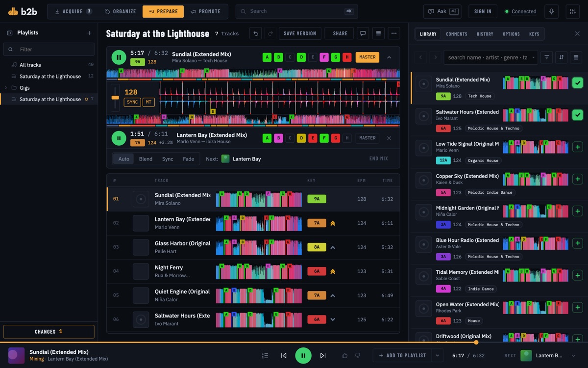This screenshot has height=368, width=588.
Task: Switch playlist to list view icon
Action: (378, 33)
